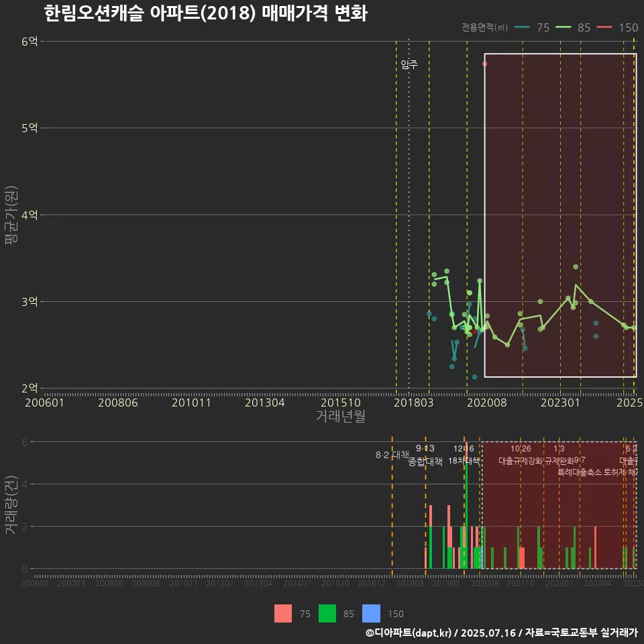Click 201407 on the volume chart x-axis
The width and height of the screenshot is (644, 644).
(297, 583)
